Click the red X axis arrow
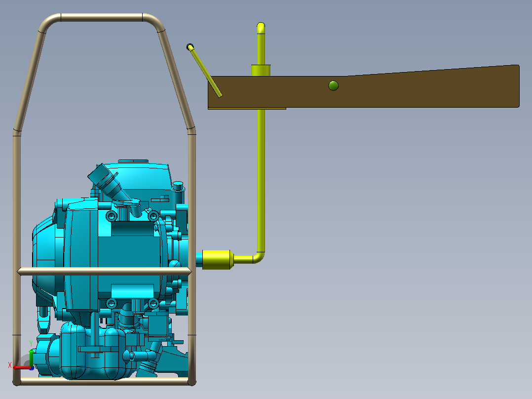This screenshot has height=399, width=532. coord(21,367)
